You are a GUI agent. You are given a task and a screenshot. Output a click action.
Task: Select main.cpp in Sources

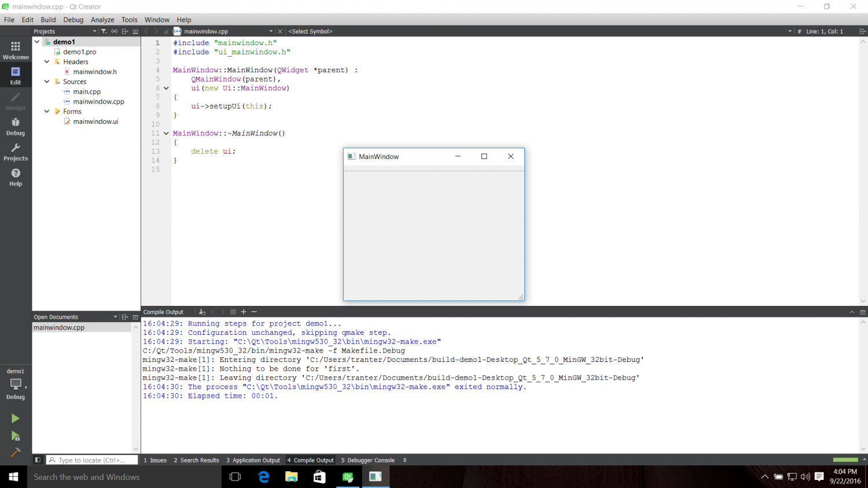point(87,91)
